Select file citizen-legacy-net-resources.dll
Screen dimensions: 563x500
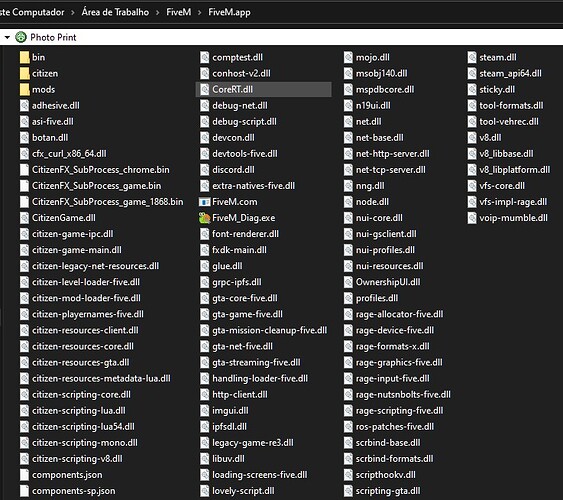95,266
